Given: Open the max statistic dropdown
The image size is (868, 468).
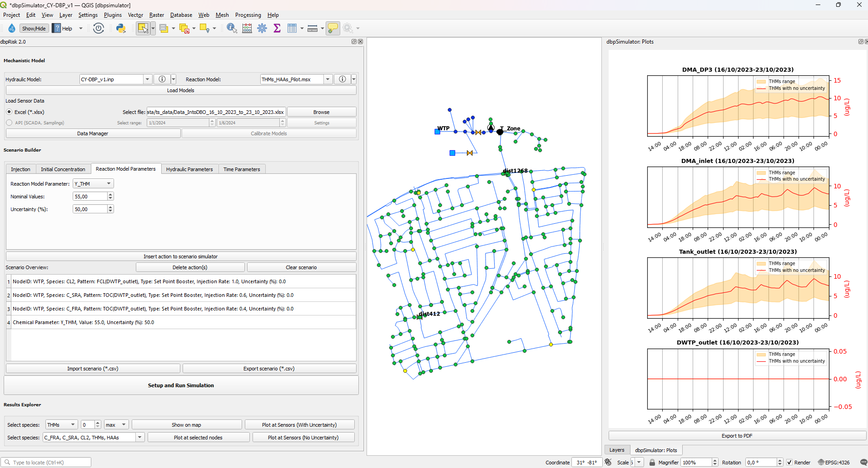Looking at the screenshot, I should click(116, 424).
